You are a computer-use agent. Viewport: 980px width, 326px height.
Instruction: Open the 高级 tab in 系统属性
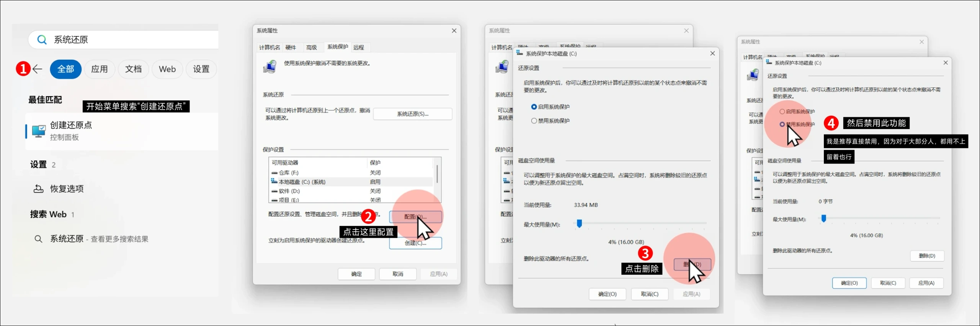311,47
